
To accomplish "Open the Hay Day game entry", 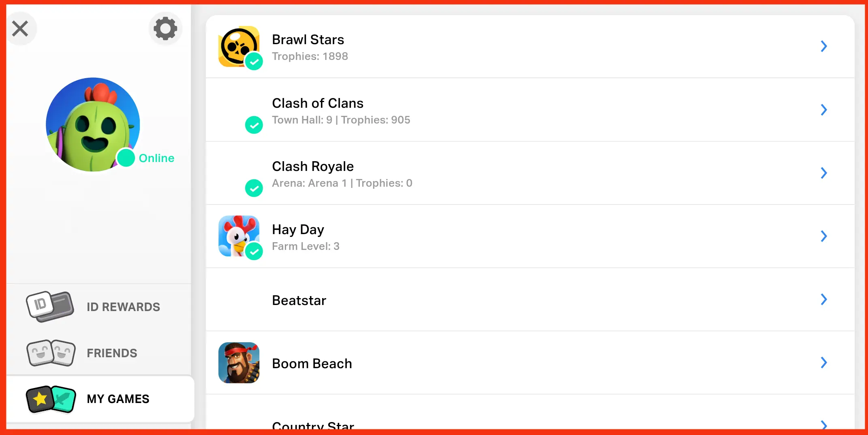I will 530,236.
